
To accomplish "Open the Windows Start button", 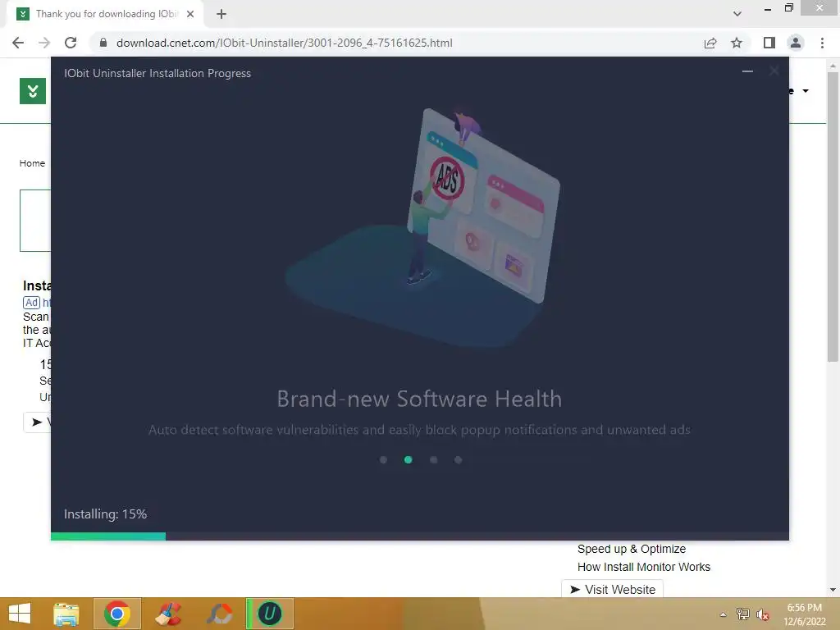I will (x=20, y=614).
